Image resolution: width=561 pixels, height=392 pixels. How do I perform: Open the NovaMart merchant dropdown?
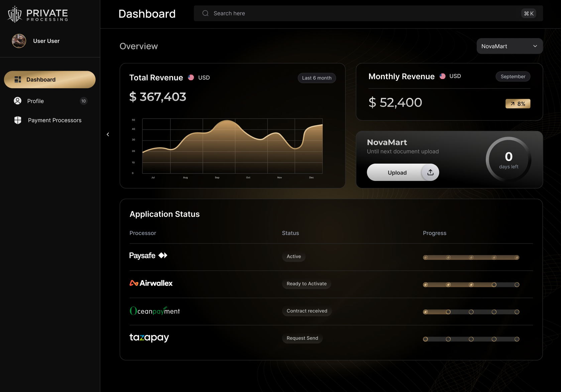tap(509, 46)
